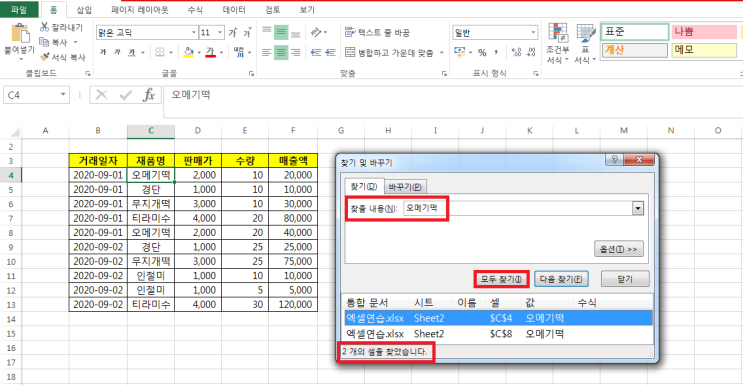Open the font name dropdown (맑은 고딕)

(x=193, y=33)
